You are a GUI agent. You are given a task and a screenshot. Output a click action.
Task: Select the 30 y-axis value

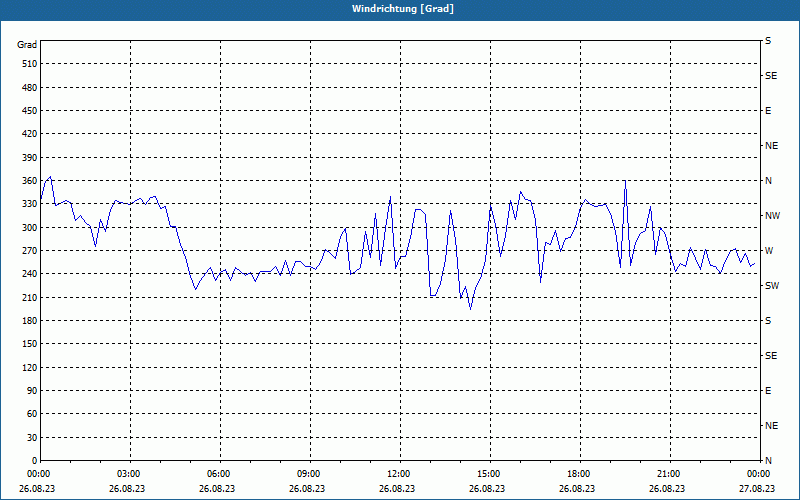click(32, 438)
